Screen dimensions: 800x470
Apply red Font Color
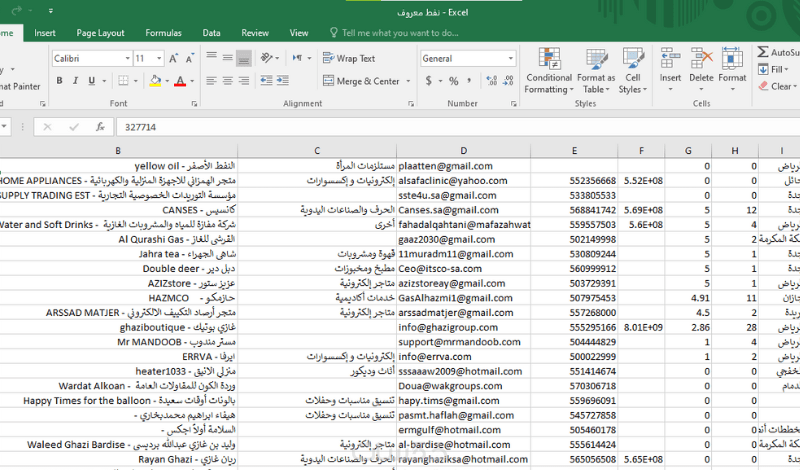pyautogui.click(x=180, y=81)
